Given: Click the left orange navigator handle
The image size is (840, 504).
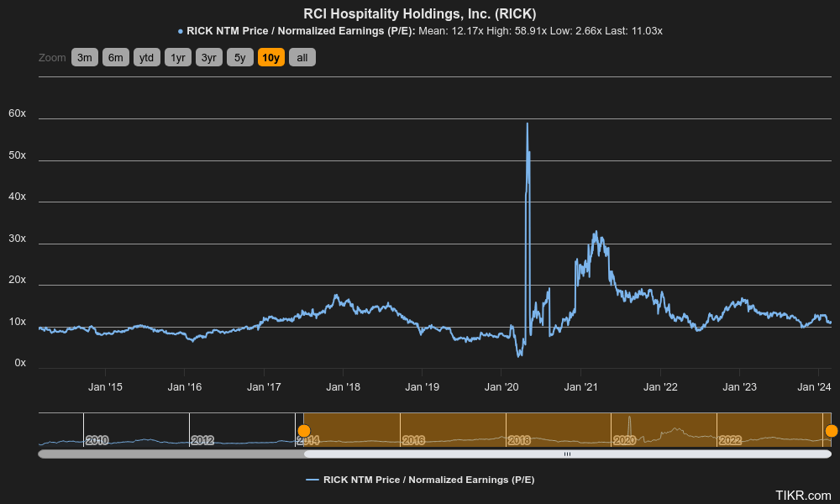Looking at the screenshot, I should [304, 430].
